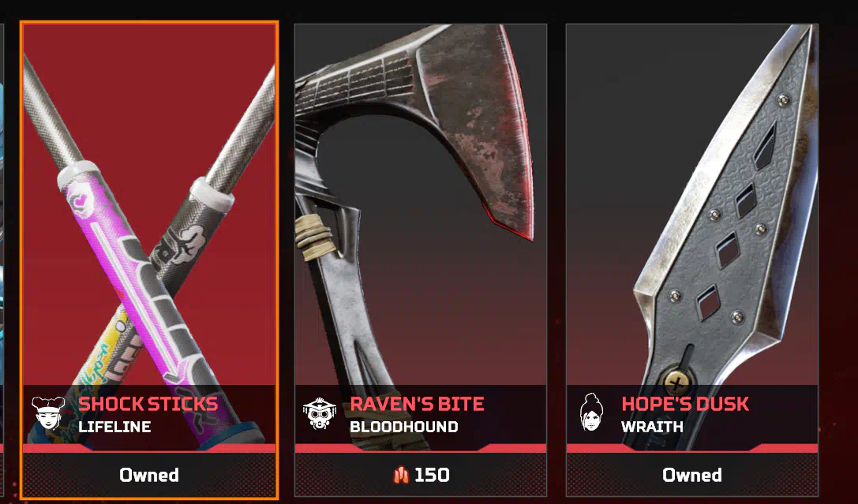Click the Wraith legend portrait icon

[x=591, y=413]
